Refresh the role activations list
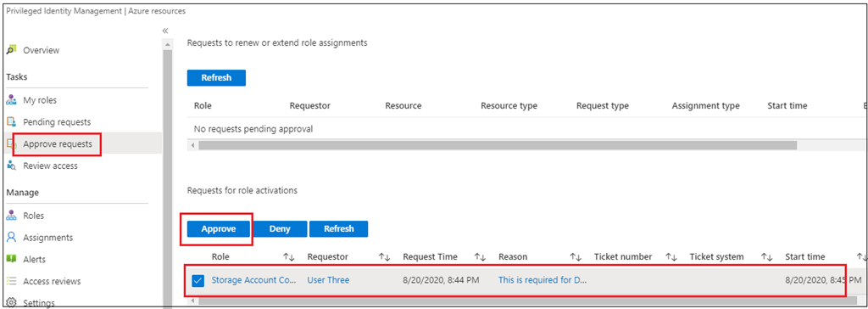This screenshot has width=868, height=309. click(x=339, y=228)
